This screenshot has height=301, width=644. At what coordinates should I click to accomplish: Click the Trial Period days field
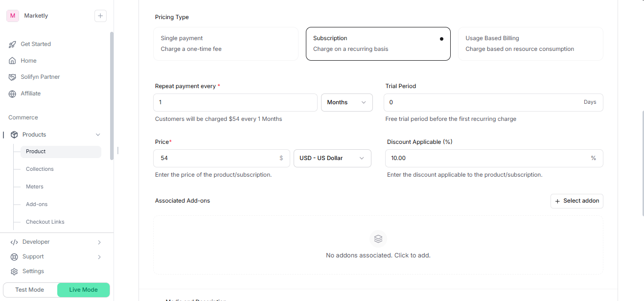click(493, 102)
